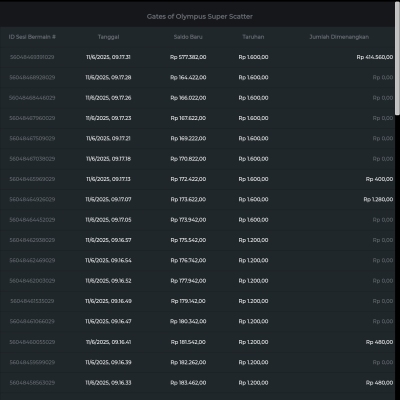This screenshot has width=400, height=400.
Task: Open session ID in the 09.17.23 row
Action: click(32, 118)
